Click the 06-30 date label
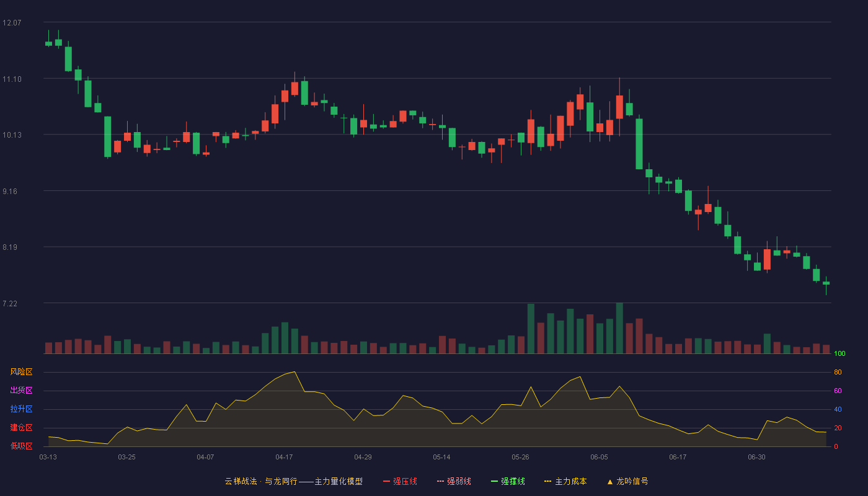Screen dimensions: 868x496 [x=756, y=457]
